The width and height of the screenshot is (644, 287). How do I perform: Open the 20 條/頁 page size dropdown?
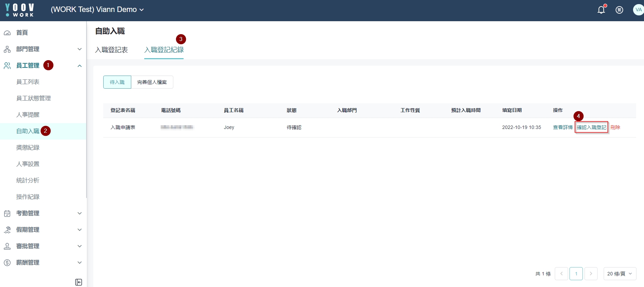tap(619, 274)
